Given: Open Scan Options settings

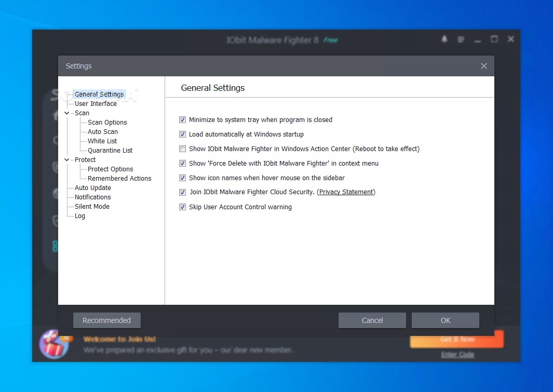Looking at the screenshot, I should [x=107, y=123].
